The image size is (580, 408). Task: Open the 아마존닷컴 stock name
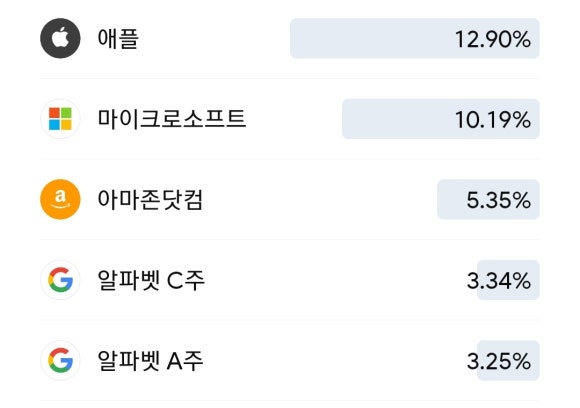tap(150, 199)
